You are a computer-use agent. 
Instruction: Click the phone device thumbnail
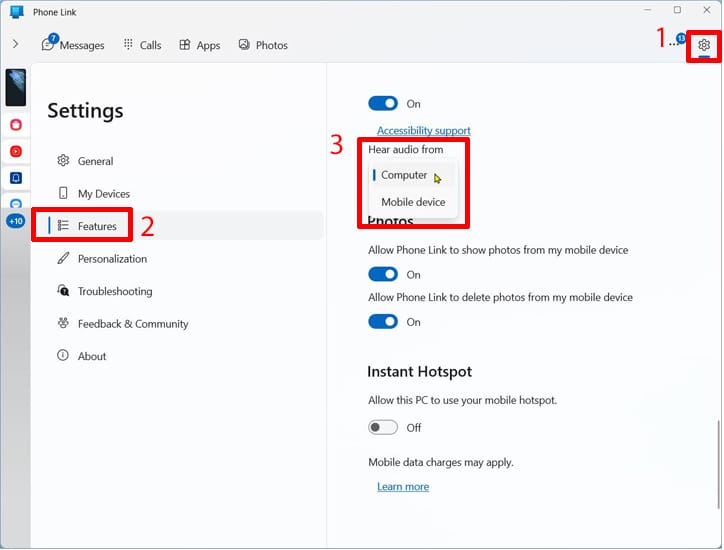16,87
